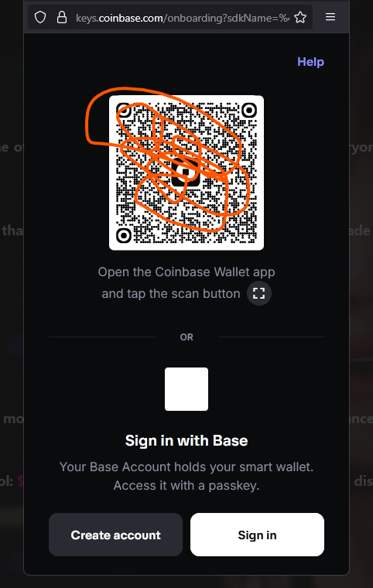The height and width of the screenshot is (588, 373).
Task: Click the Create account button
Action: point(115,535)
